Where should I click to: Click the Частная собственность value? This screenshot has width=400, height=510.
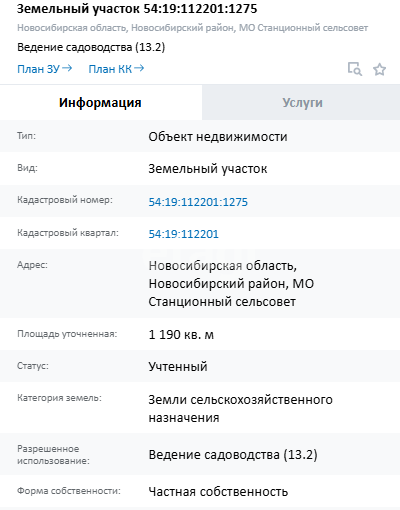218,492
